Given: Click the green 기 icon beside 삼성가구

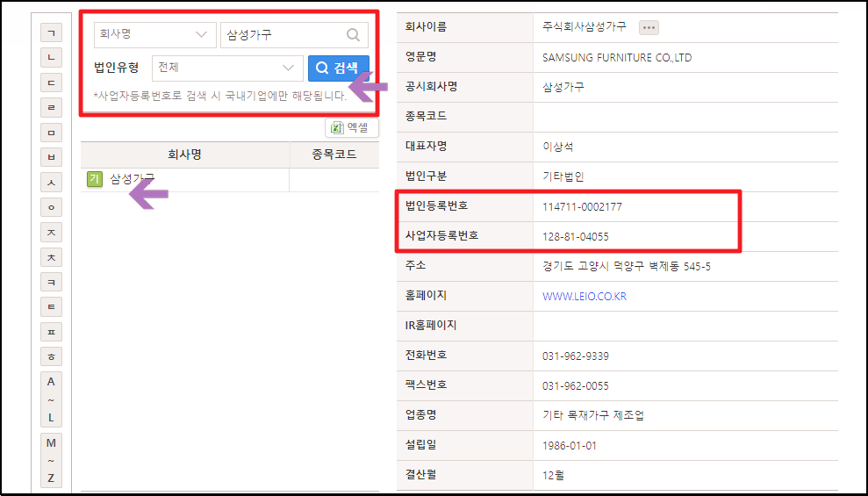Looking at the screenshot, I should click(x=95, y=179).
